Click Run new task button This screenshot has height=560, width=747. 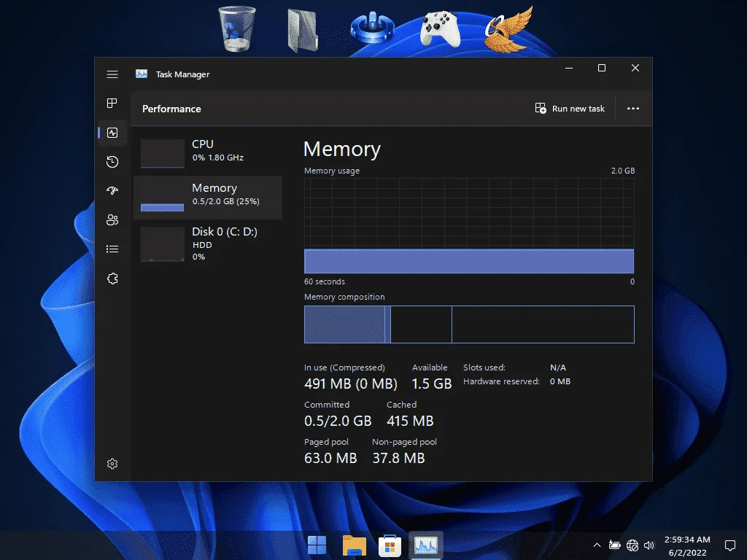(x=570, y=109)
